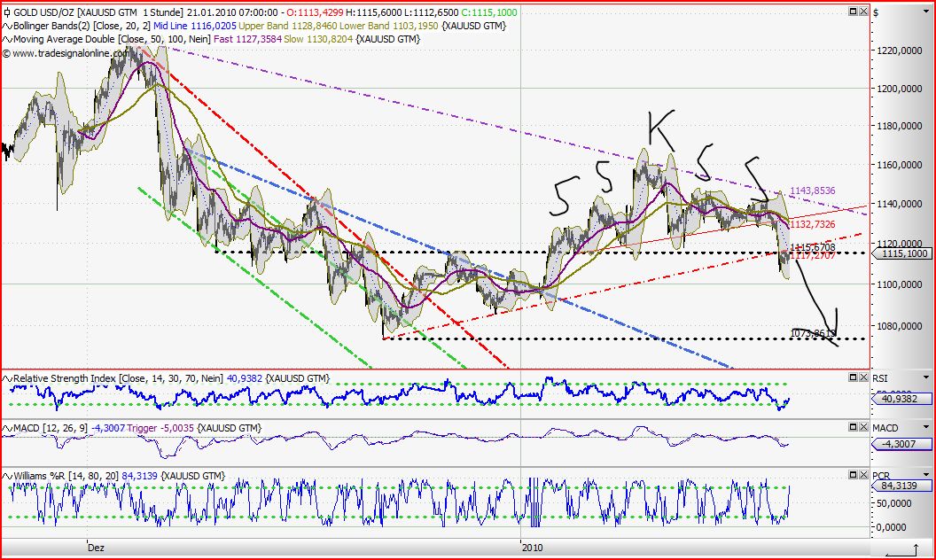The image size is (936, 560).
Task: Click the pushpin icon on the GOLD chart title bar
Action: pyautogui.click(x=7, y=12)
